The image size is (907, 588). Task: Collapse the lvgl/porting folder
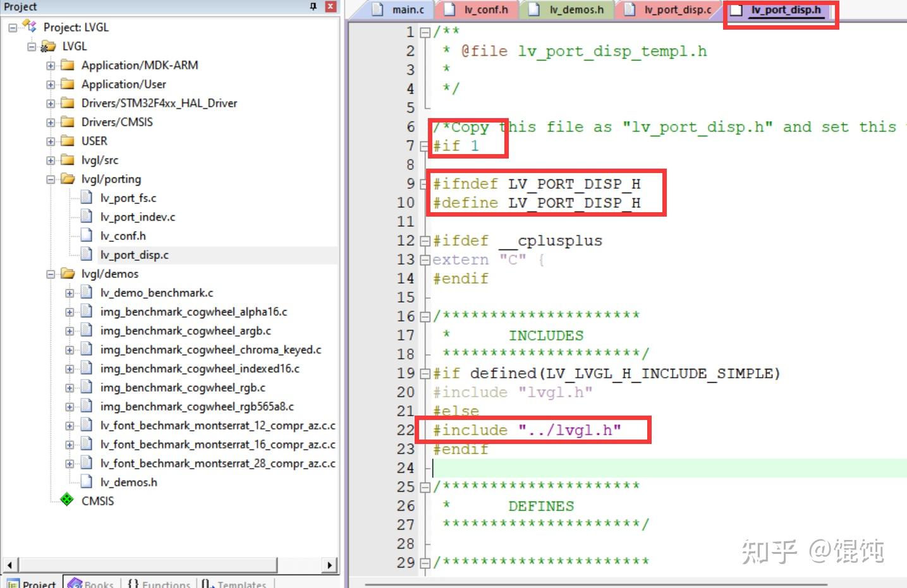51,179
